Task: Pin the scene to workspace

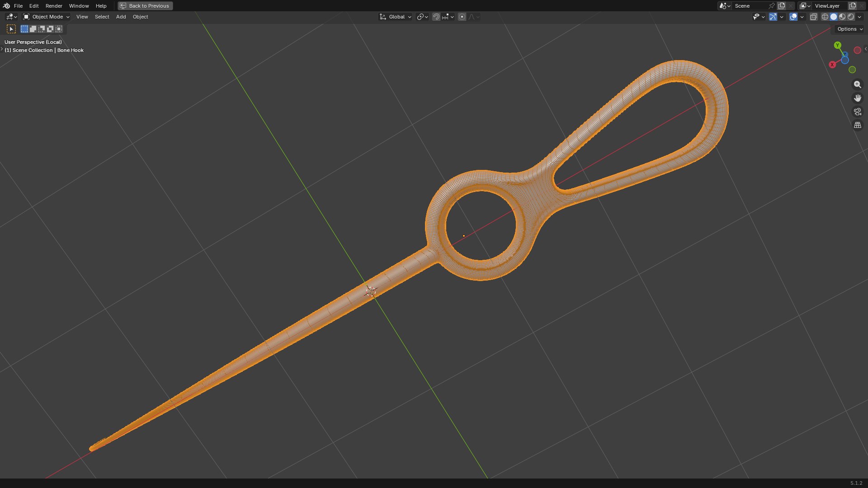Action: [x=772, y=6]
